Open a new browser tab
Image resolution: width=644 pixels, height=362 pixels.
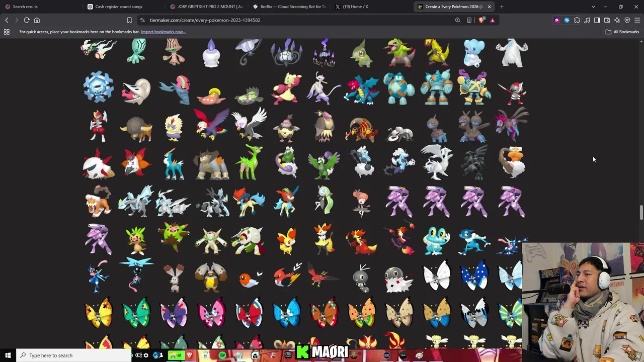[x=502, y=7]
